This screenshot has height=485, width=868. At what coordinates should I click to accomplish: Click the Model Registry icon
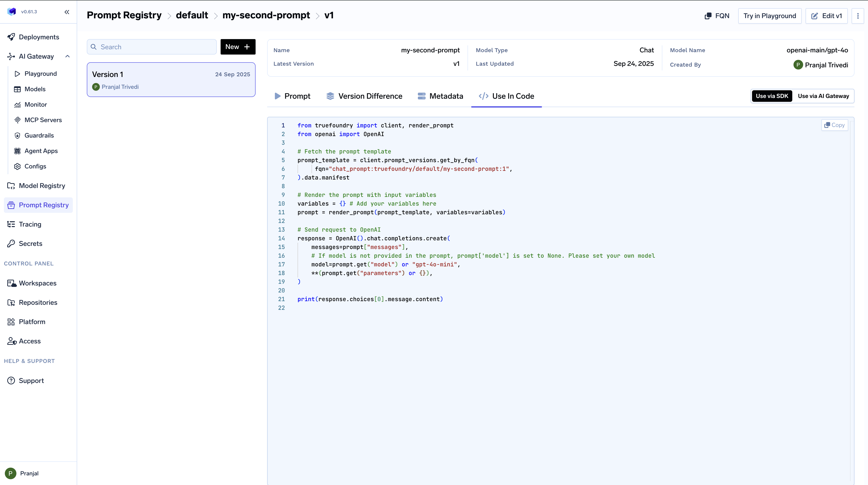click(x=11, y=186)
